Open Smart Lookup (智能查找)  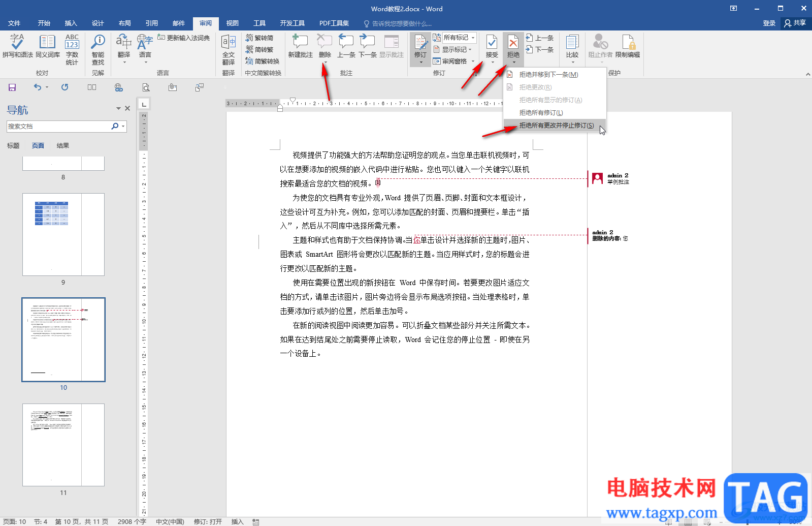tap(98, 50)
